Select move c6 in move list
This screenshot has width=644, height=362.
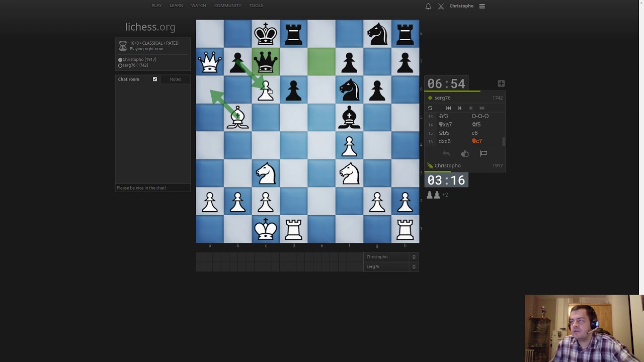click(x=474, y=133)
